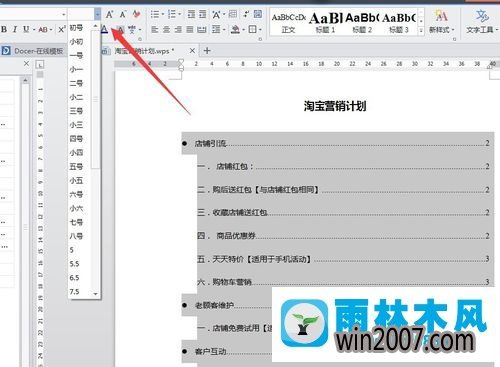500x367 pixels.
Task: Click the clear formatting eraser icon
Action: (136, 14)
